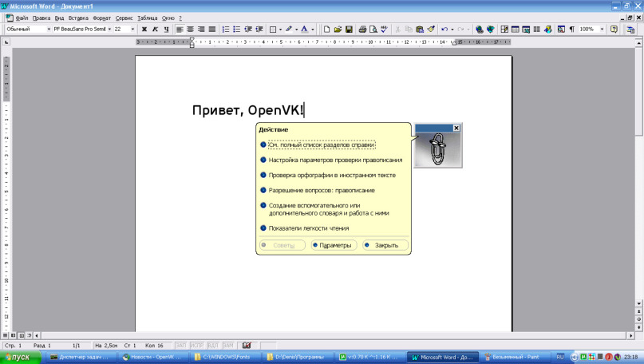Click the Закрыть button in assistant balloon
The image size is (644, 364).
point(385,245)
